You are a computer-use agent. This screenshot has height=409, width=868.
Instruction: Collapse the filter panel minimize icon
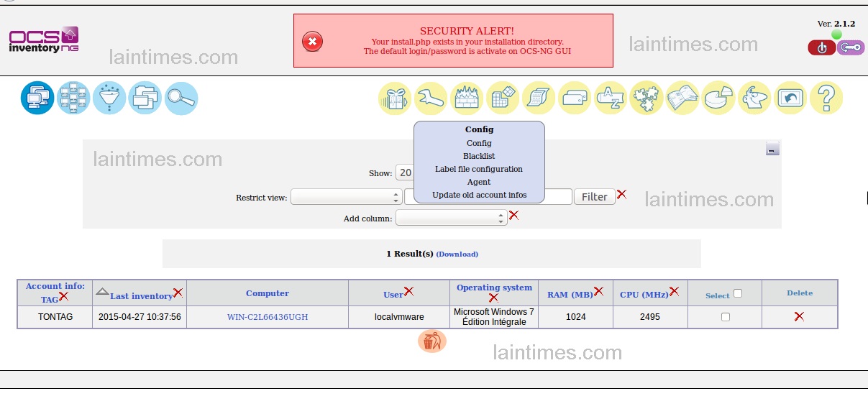coord(772,149)
